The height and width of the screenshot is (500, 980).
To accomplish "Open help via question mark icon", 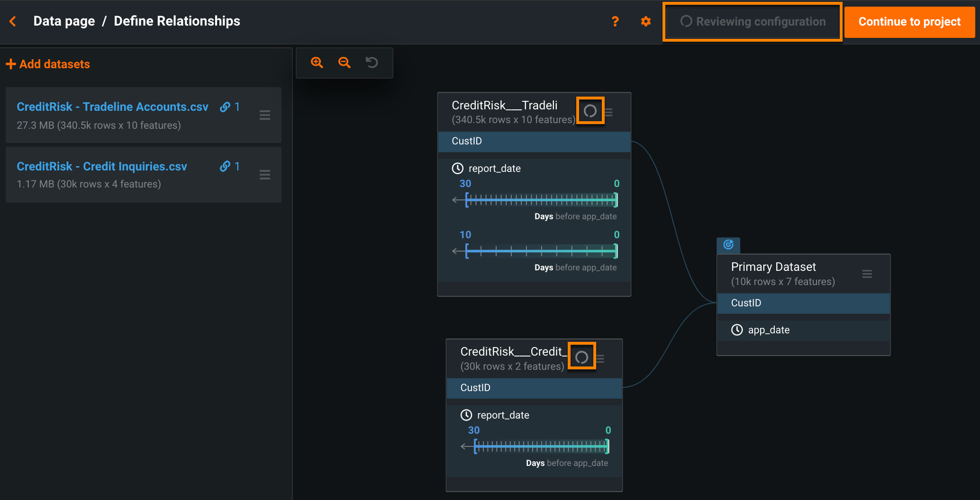I will tap(615, 21).
